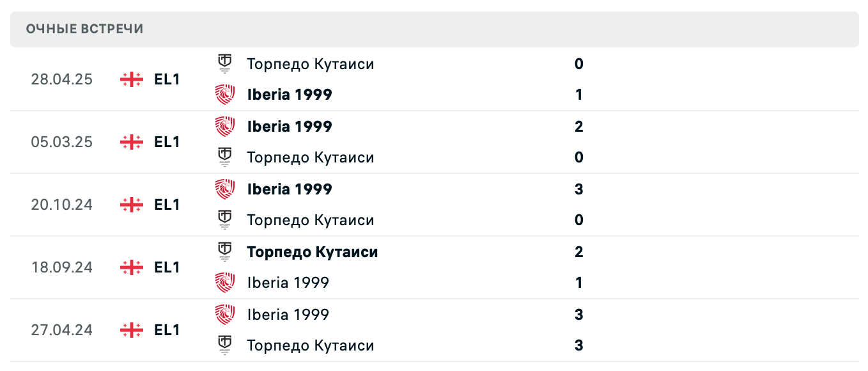Click Торпедо Кутаиси name in the bottom match
This screenshot has width=868, height=371.
pos(310,345)
